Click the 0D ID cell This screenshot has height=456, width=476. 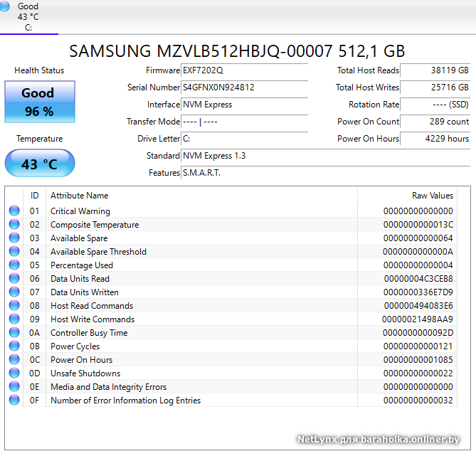(34, 373)
